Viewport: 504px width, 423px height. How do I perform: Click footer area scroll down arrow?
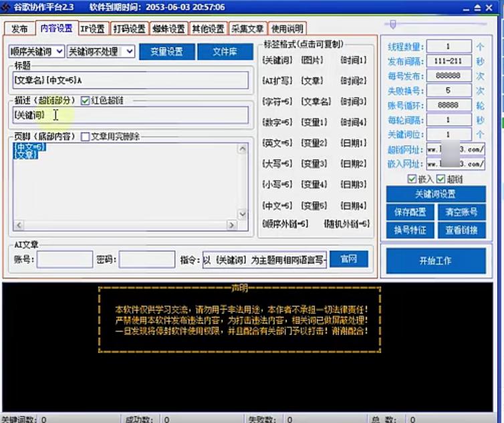(243, 214)
